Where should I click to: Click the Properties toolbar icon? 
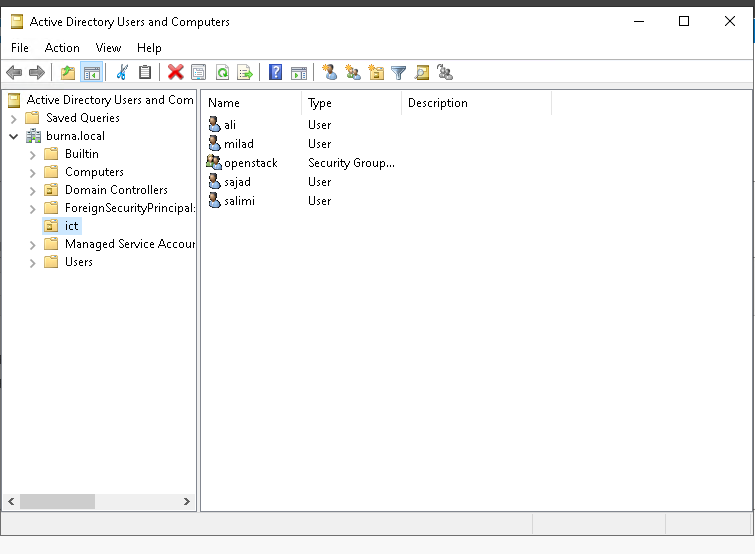tap(198, 72)
